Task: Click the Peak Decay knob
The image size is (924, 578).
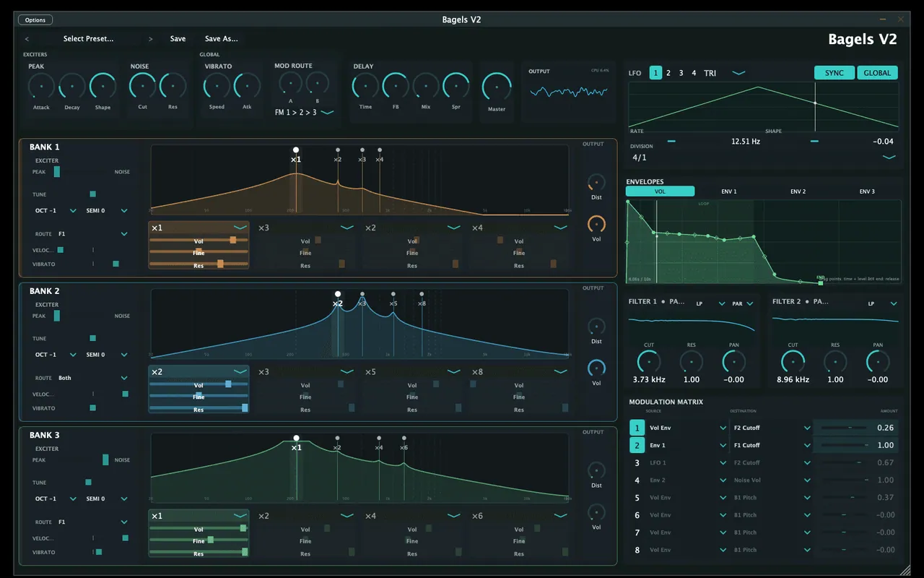Action: (x=72, y=87)
